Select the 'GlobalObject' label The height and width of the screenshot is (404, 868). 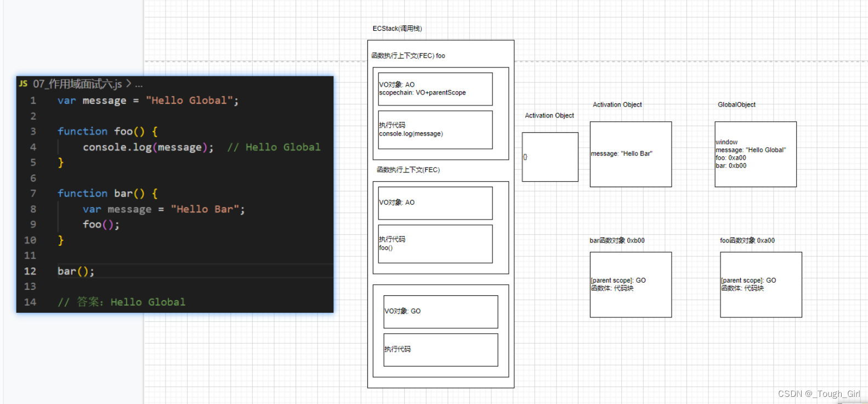click(x=737, y=105)
